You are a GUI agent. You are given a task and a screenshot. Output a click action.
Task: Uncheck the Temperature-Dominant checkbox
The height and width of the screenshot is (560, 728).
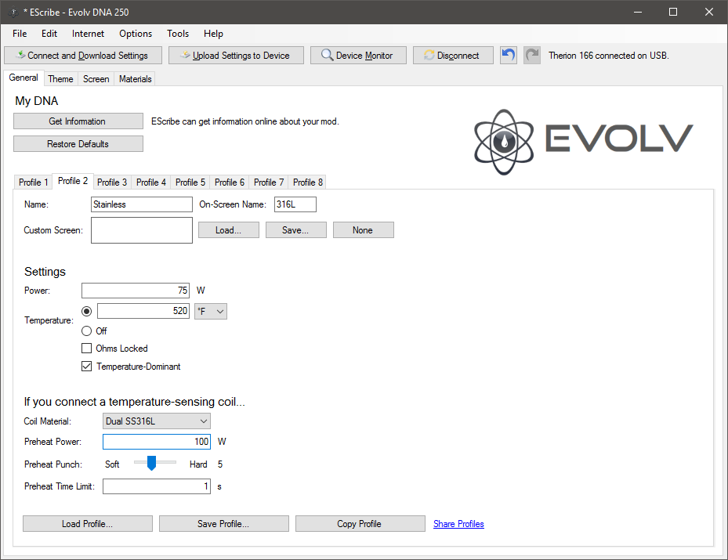pyautogui.click(x=86, y=367)
